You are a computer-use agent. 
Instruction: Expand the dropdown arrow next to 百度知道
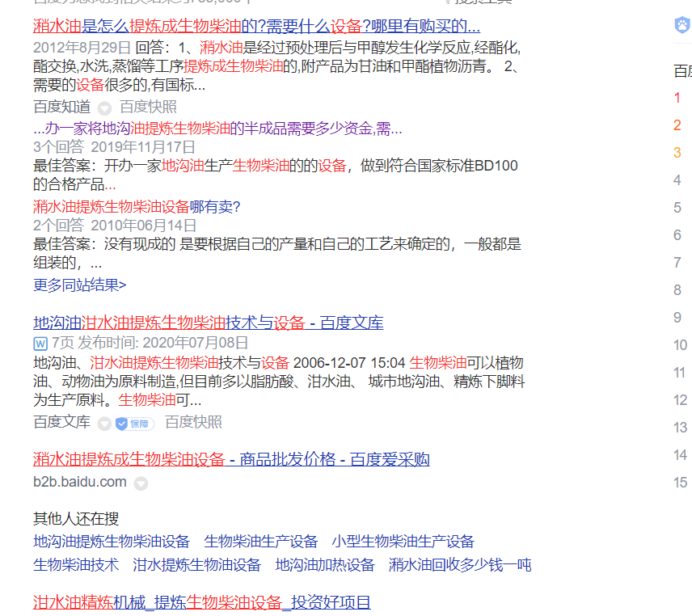coord(105,106)
